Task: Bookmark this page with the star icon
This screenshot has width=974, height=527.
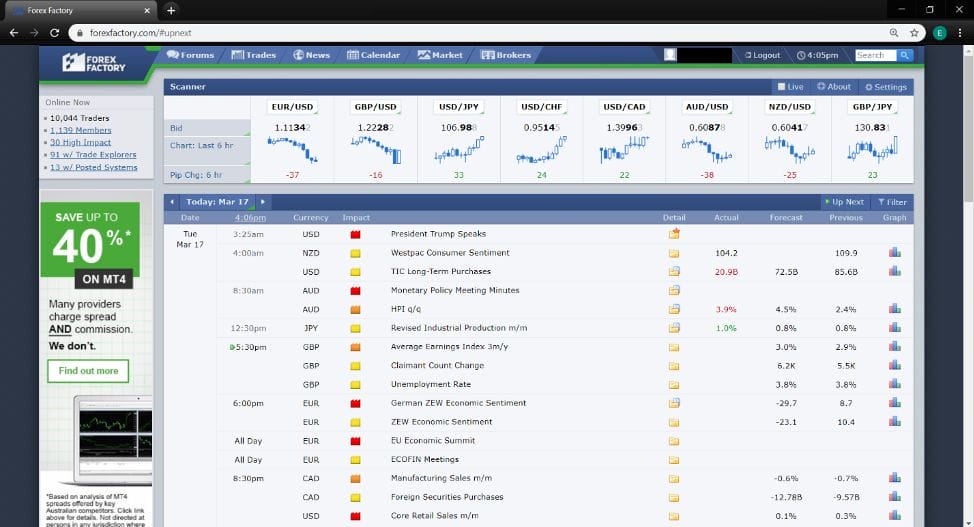Action: click(x=913, y=32)
